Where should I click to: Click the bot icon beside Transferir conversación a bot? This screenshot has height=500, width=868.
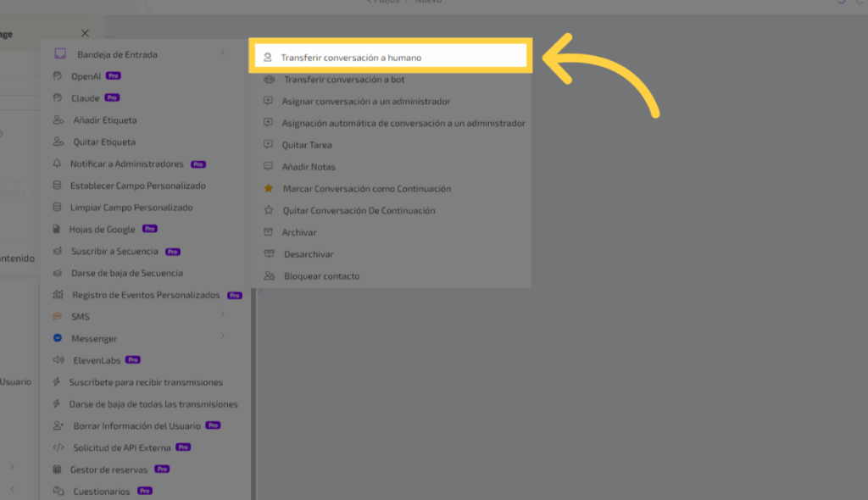point(269,80)
